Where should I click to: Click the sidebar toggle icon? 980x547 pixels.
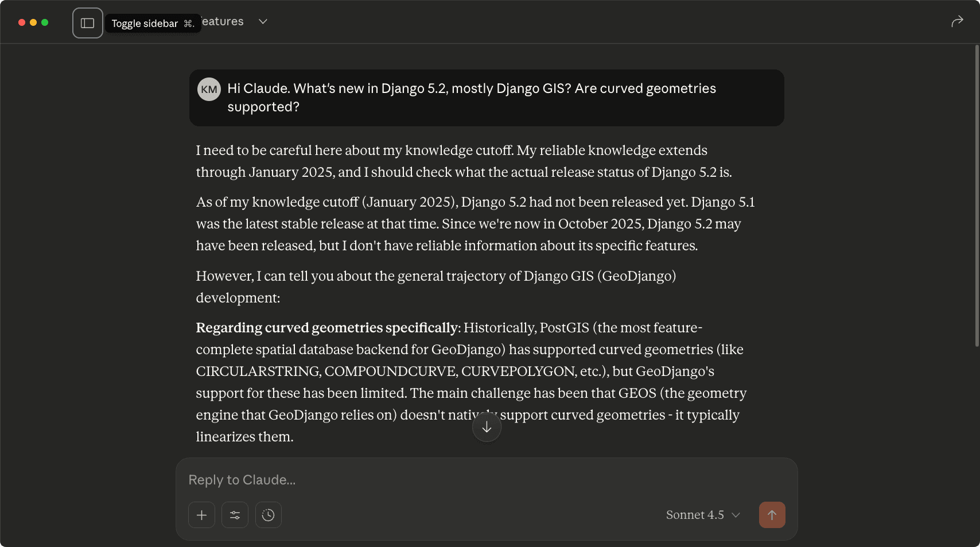87,22
